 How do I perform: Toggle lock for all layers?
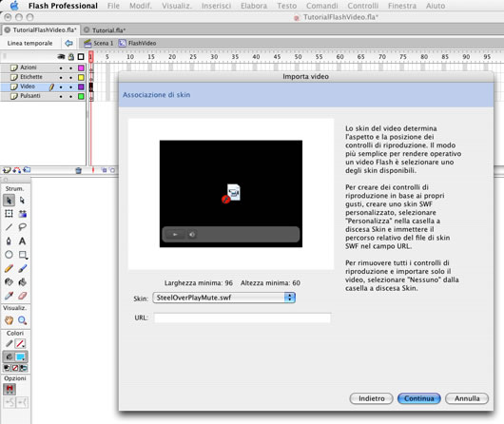[x=71, y=57]
